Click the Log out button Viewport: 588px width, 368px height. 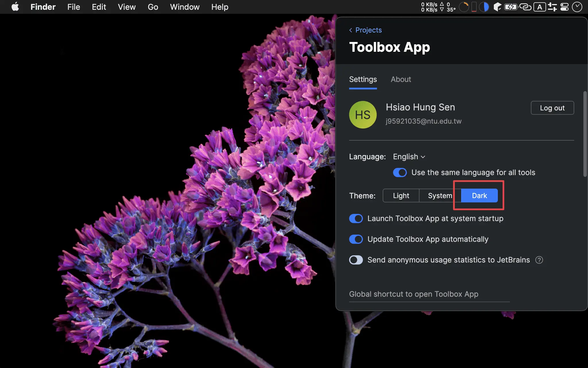pyautogui.click(x=552, y=108)
